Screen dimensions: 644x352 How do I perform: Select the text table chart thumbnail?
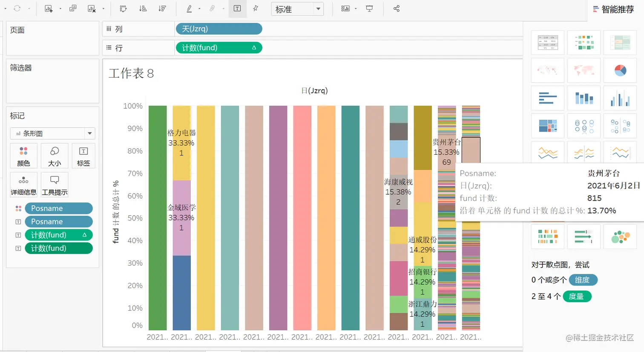[x=548, y=43]
